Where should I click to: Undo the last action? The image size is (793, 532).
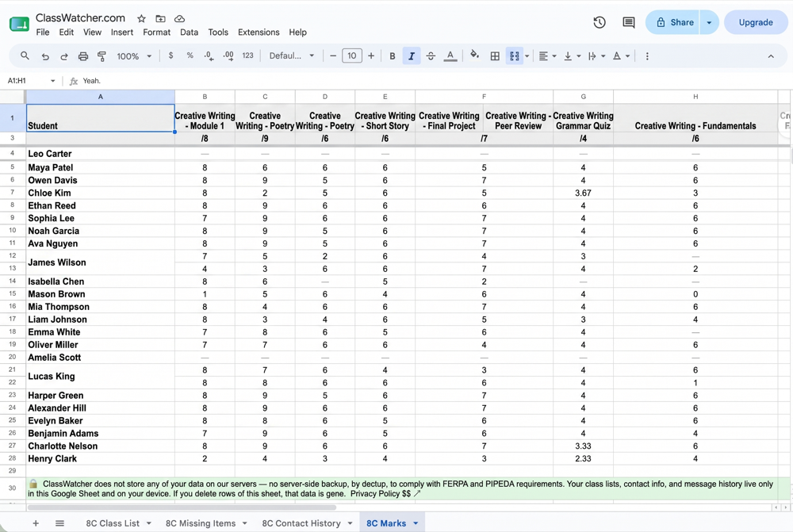pos(45,56)
